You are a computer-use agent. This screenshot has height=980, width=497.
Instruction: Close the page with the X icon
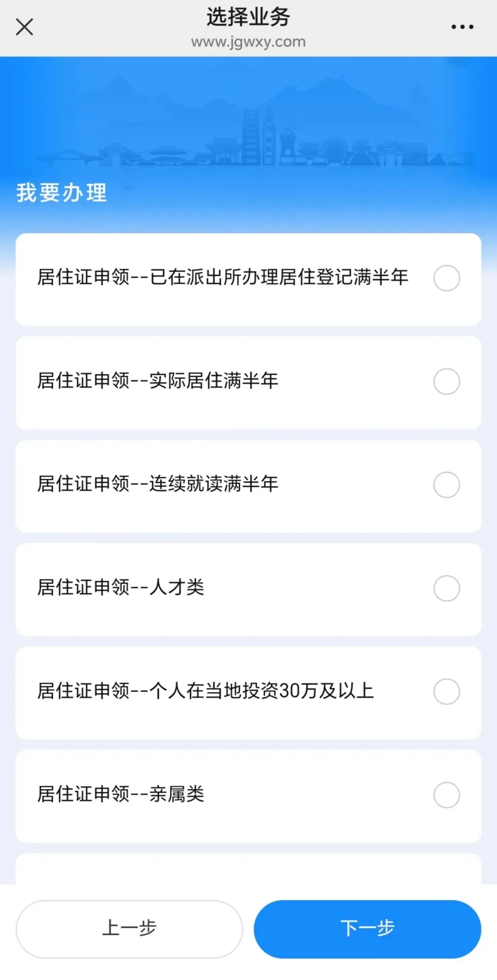point(24,27)
